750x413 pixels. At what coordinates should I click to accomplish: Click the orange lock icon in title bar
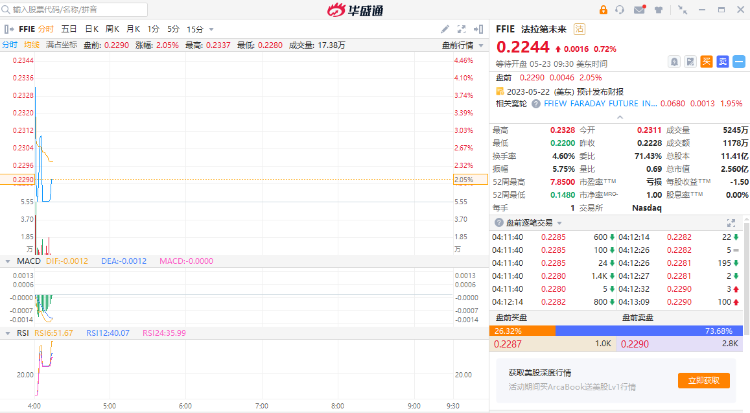point(602,9)
